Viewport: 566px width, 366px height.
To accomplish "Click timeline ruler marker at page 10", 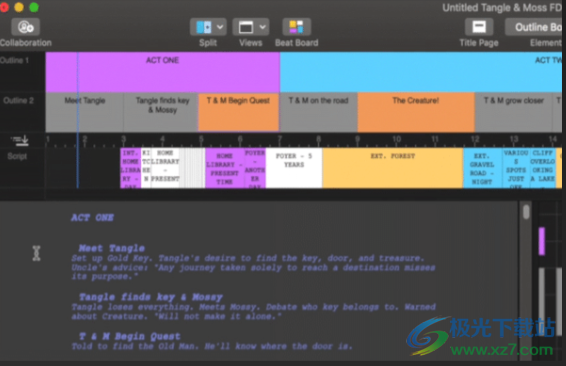I will pyautogui.click(x=396, y=140).
